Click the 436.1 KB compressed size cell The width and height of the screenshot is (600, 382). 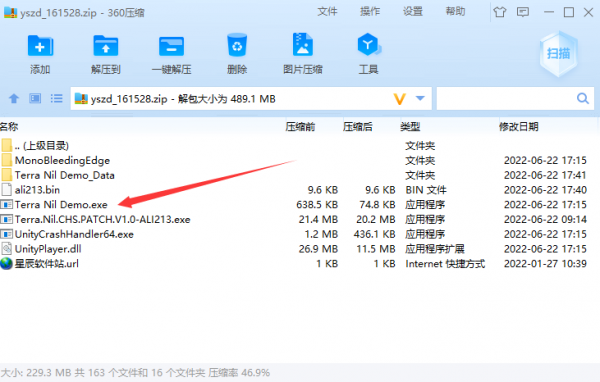coord(374,234)
